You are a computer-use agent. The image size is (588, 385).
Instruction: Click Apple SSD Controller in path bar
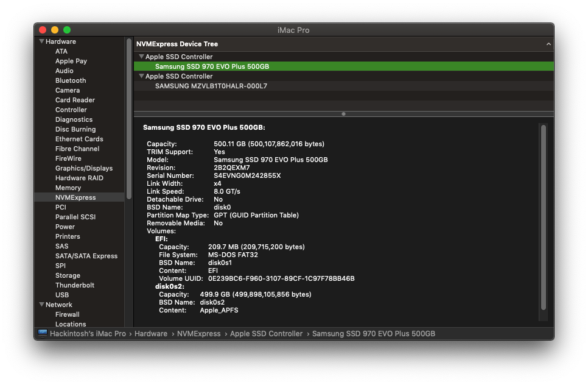266,334
